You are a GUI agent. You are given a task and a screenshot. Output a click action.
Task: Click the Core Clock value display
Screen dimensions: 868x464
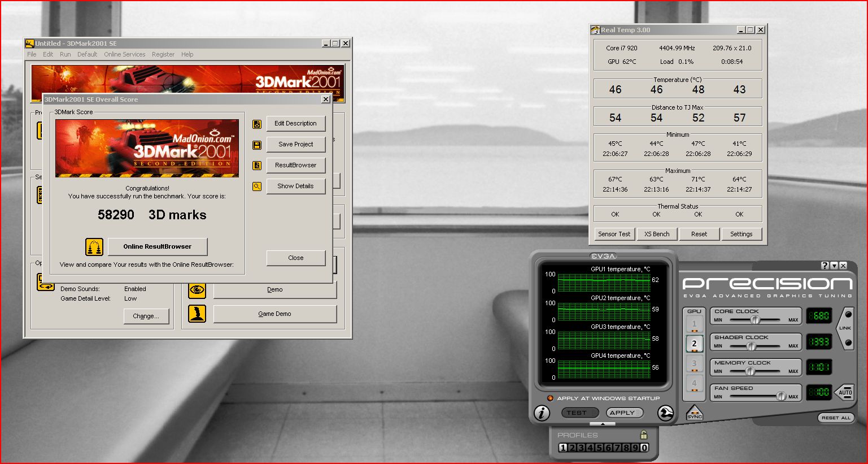[x=819, y=316]
